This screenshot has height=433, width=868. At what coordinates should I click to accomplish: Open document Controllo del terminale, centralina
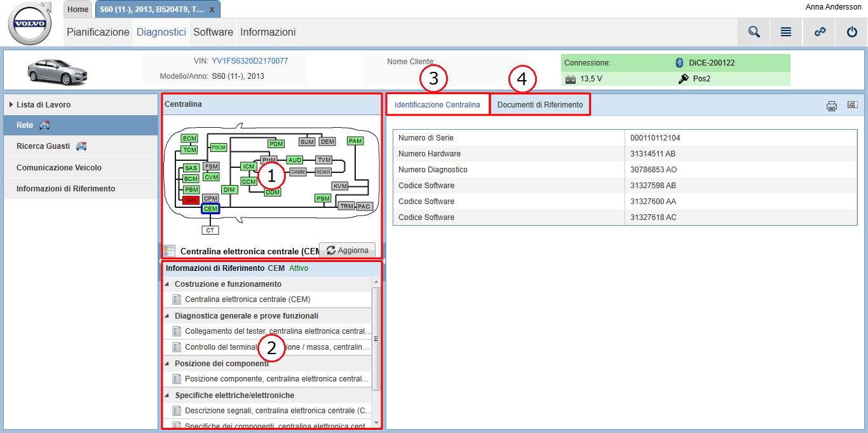(x=268, y=347)
